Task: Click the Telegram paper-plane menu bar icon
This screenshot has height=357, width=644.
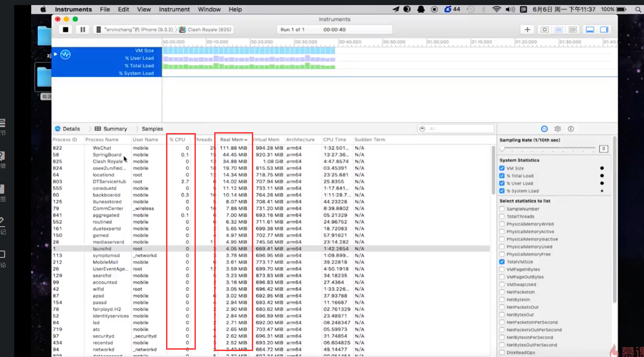Action: (x=396, y=9)
